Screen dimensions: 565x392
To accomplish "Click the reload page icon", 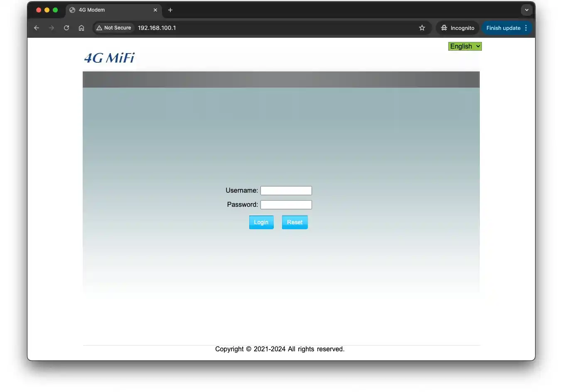I will 66,28.
